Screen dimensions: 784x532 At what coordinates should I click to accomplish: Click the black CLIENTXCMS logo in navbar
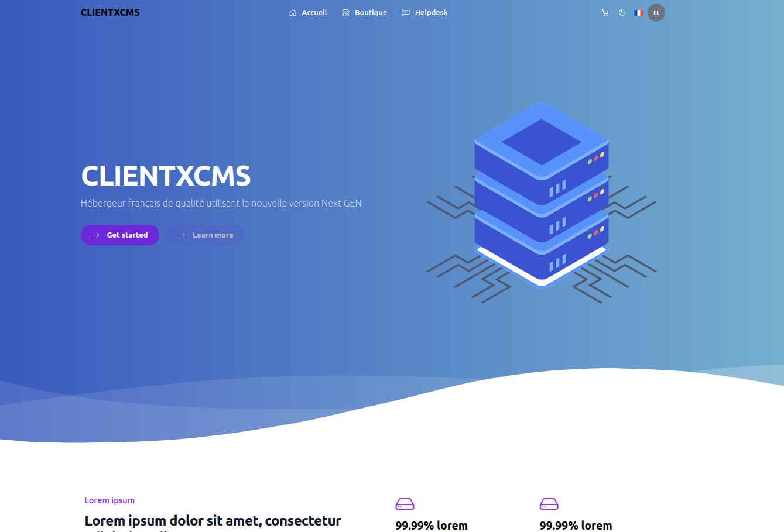coord(110,13)
